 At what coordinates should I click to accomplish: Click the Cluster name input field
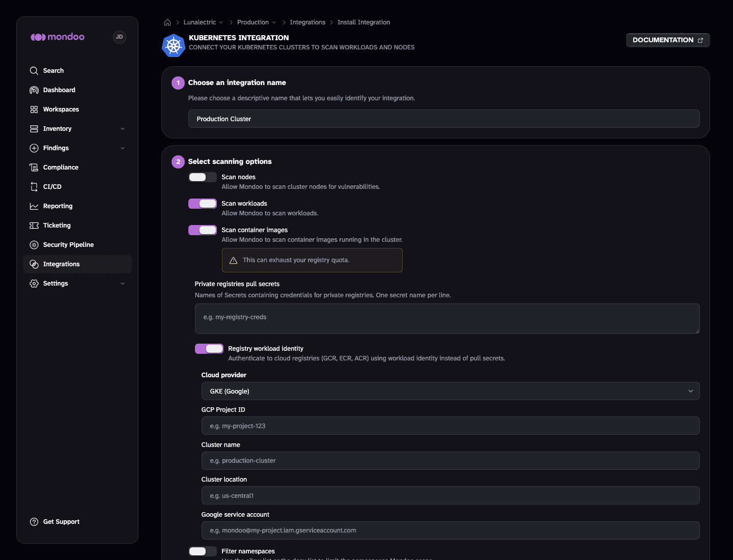[450, 461]
